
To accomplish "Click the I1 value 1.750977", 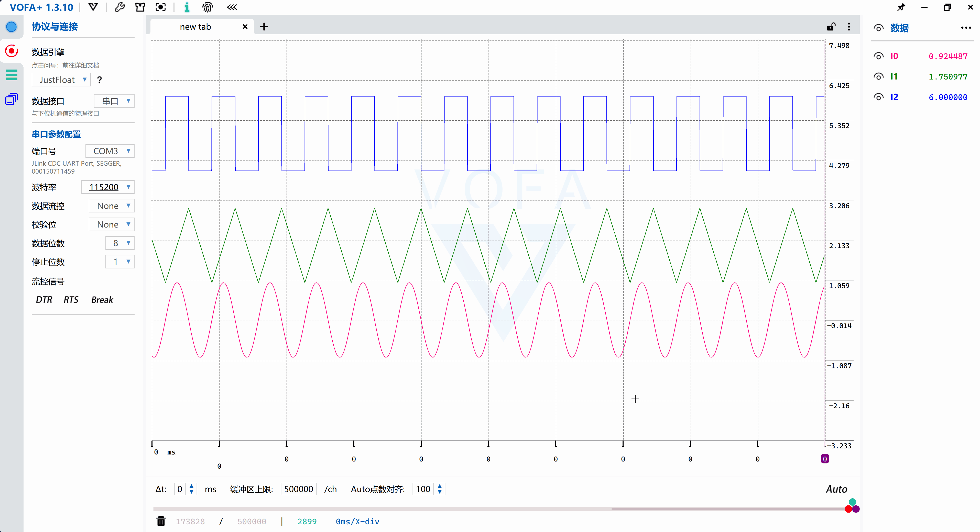I will 948,77.
